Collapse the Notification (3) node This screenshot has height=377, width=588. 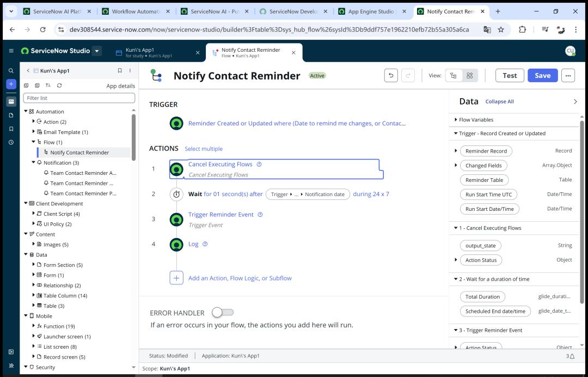pos(33,162)
